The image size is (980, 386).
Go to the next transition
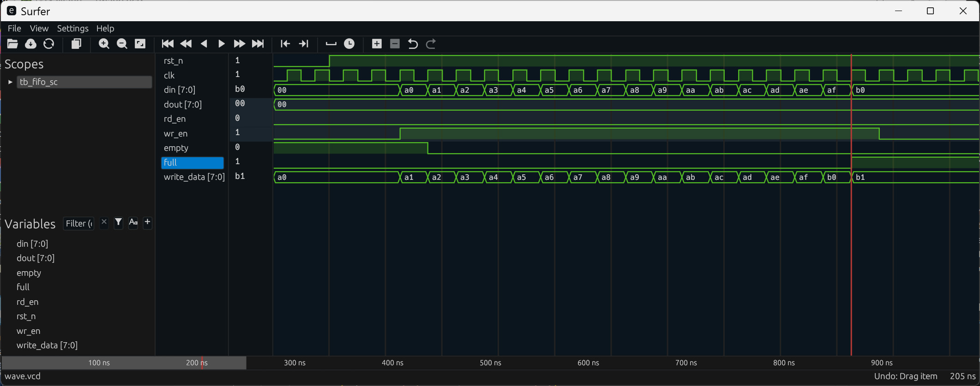(303, 44)
